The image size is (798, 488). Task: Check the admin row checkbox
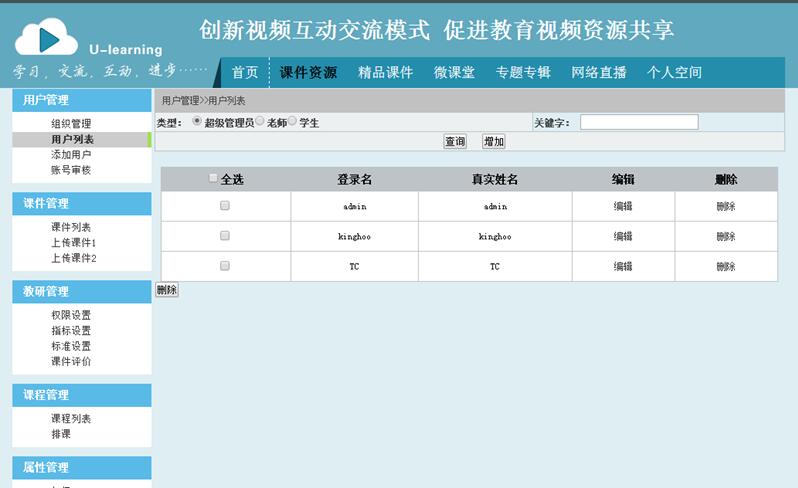pyautogui.click(x=224, y=206)
